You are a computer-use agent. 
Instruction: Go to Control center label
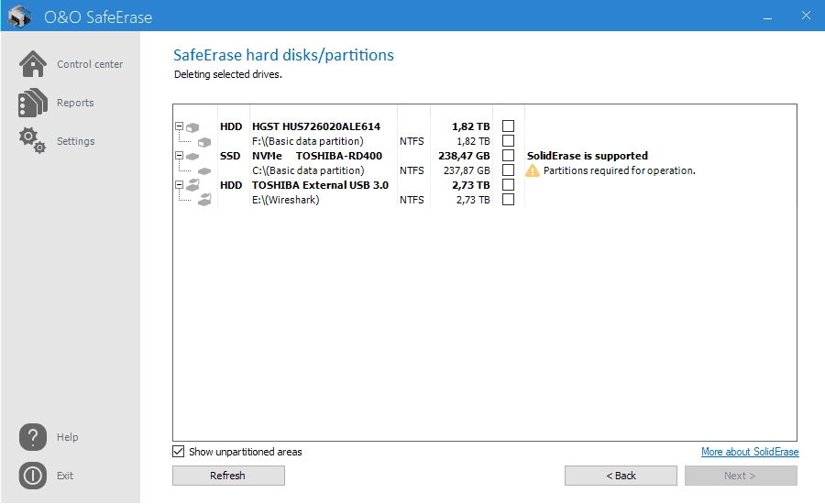click(x=90, y=64)
